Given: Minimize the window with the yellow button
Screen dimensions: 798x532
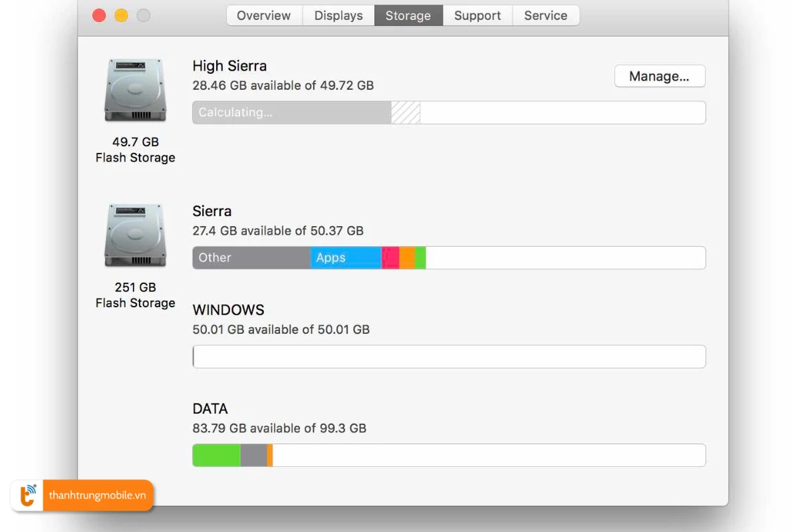Looking at the screenshot, I should click(x=121, y=15).
